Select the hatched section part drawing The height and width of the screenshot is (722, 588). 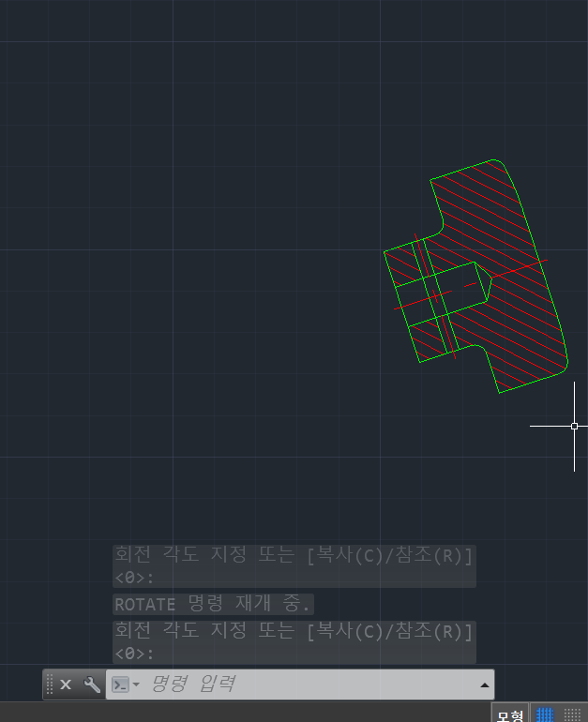[475, 277]
